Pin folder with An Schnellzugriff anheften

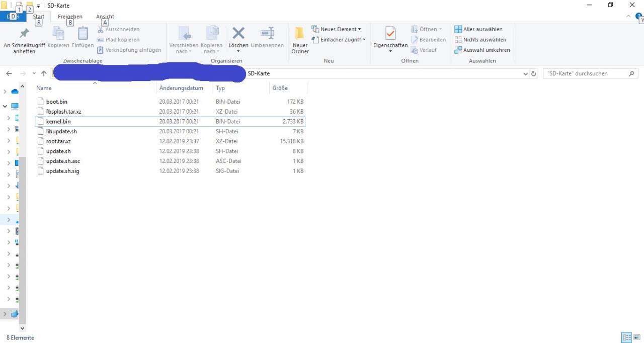click(24, 34)
